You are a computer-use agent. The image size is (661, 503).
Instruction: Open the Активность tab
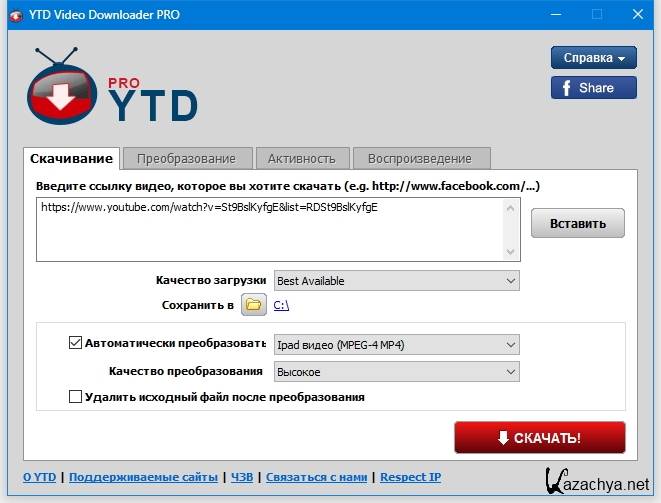[x=302, y=158]
